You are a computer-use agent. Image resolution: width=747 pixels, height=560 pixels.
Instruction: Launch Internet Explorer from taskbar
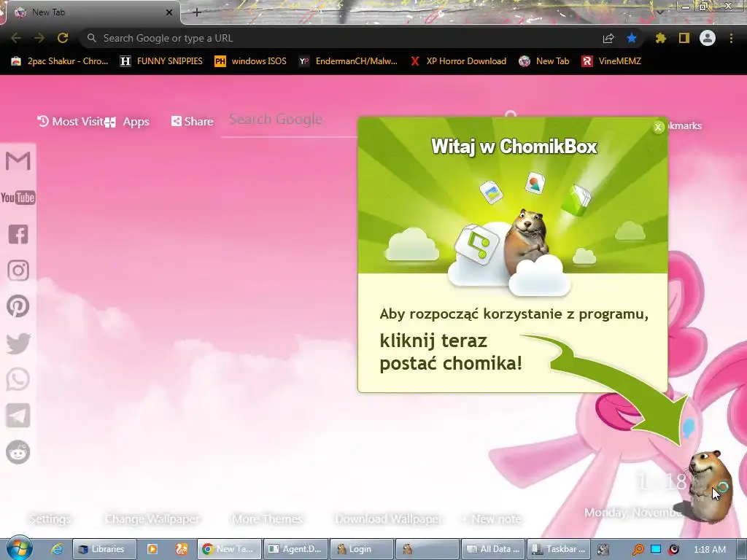pyautogui.click(x=57, y=549)
